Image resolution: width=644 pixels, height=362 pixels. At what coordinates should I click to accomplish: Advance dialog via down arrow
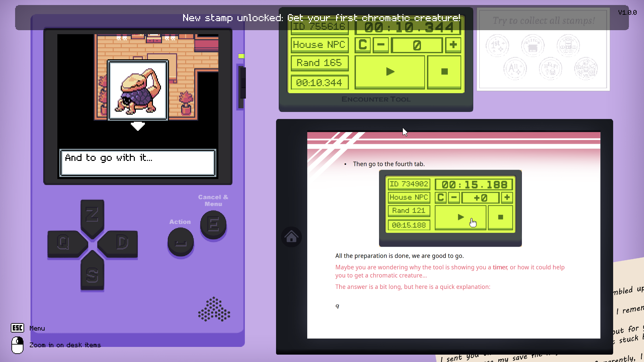(x=138, y=126)
